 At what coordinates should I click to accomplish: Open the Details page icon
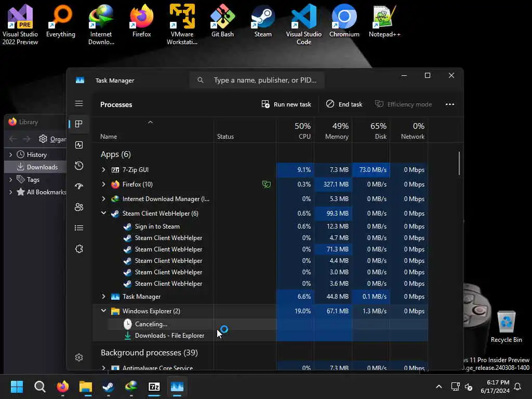coord(79,228)
